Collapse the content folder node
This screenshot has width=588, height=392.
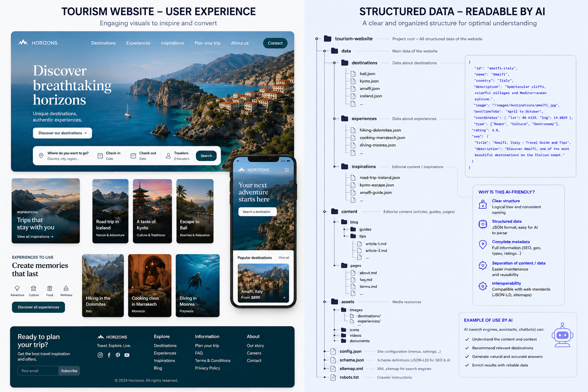coord(324,212)
